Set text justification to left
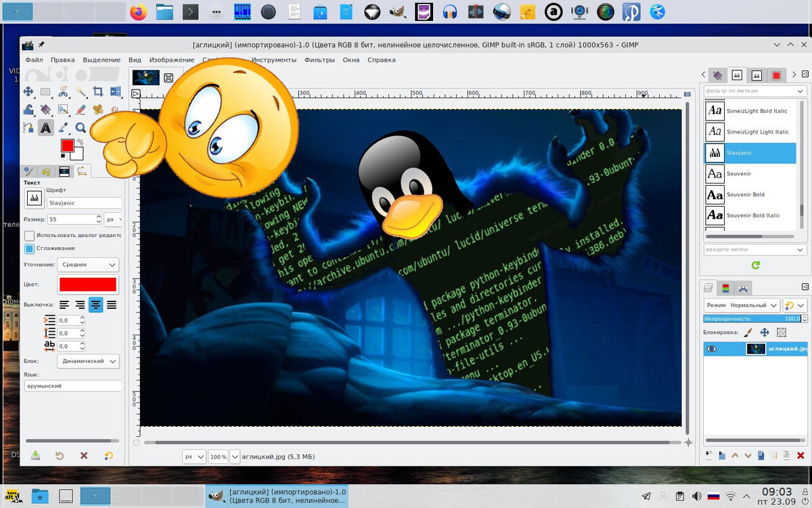This screenshot has width=812, height=508. click(64, 305)
